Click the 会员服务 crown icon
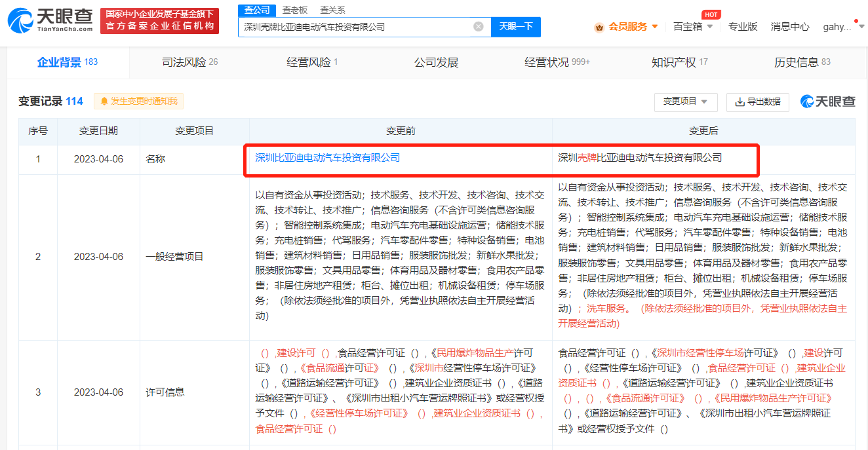The width and height of the screenshot is (868, 450). pyautogui.click(x=599, y=27)
